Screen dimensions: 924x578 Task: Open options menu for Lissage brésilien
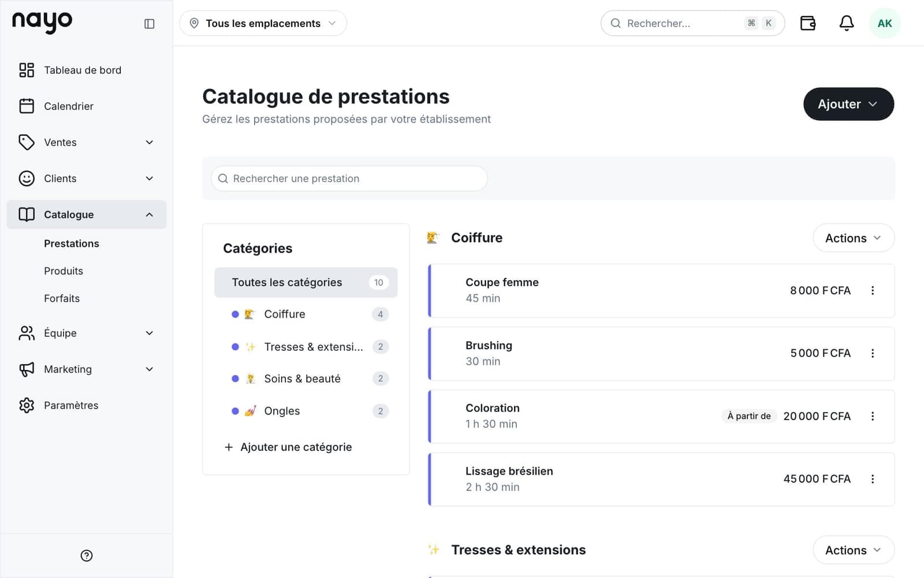point(873,479)
